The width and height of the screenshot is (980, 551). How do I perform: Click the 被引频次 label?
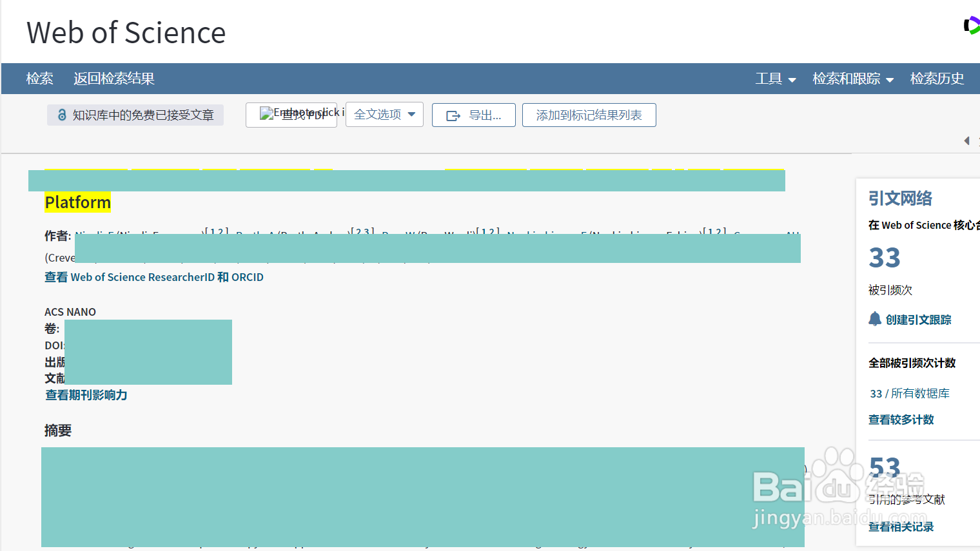890,290
